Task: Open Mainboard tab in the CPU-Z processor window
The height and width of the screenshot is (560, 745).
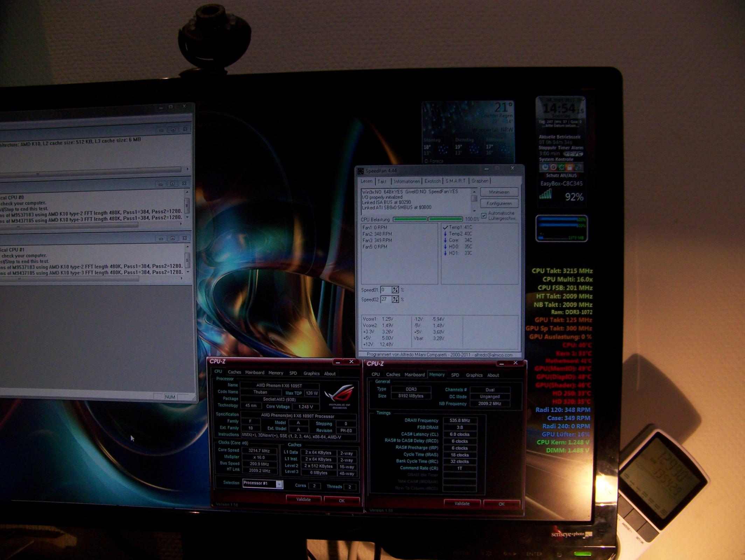Action: (x=255, y=373)
